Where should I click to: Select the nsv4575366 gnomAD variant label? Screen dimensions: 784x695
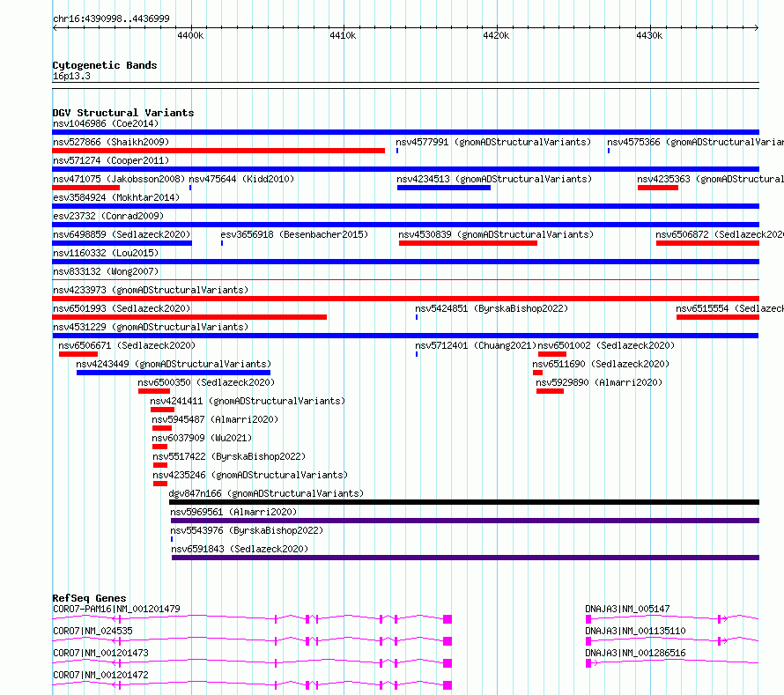coord(696,142)
